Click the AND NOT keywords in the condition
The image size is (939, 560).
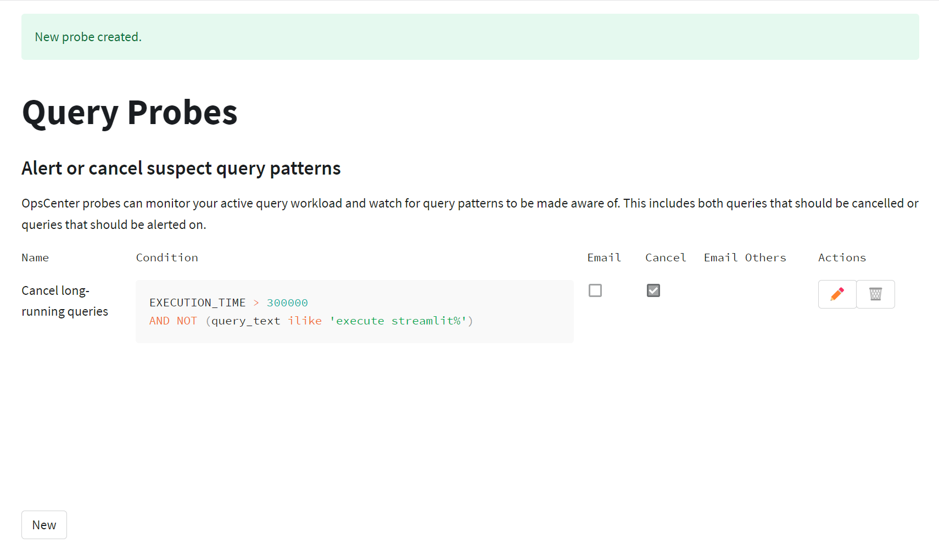coord(173,321)
